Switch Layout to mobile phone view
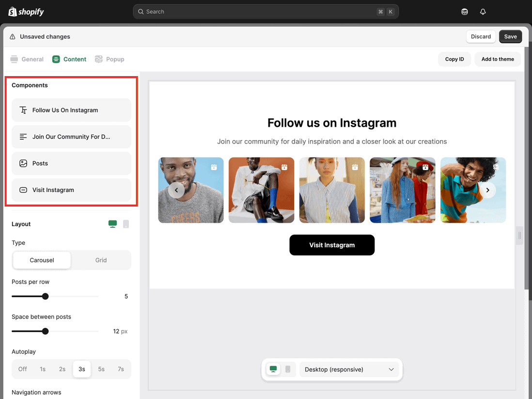 [x=125, y=224]
